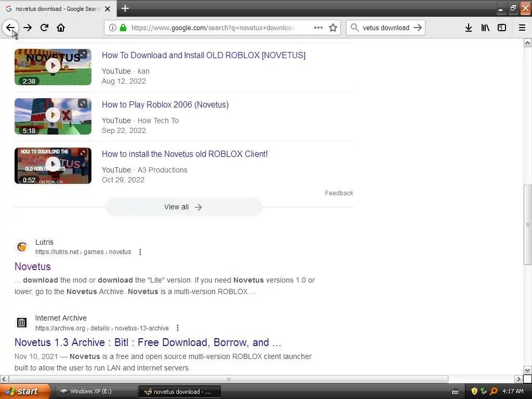The image size is (532, 399).
Task: Click horizontal scrollbar right arrow
Action: [519, 379]
